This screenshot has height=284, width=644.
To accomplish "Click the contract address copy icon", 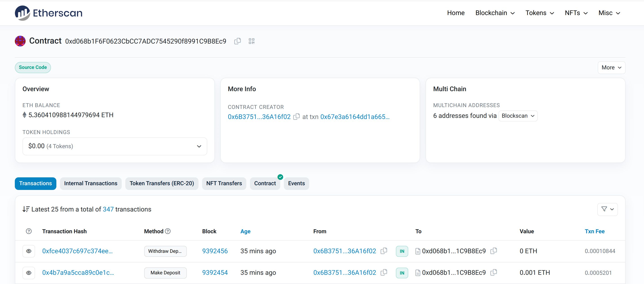I will pos(237,41).
